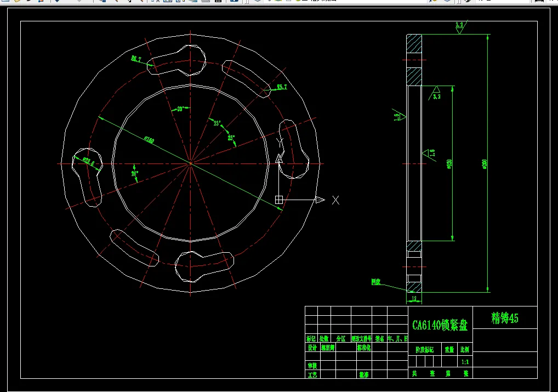
Task: Select the ø160 diameter dimension text
Action: click(150, 140)
